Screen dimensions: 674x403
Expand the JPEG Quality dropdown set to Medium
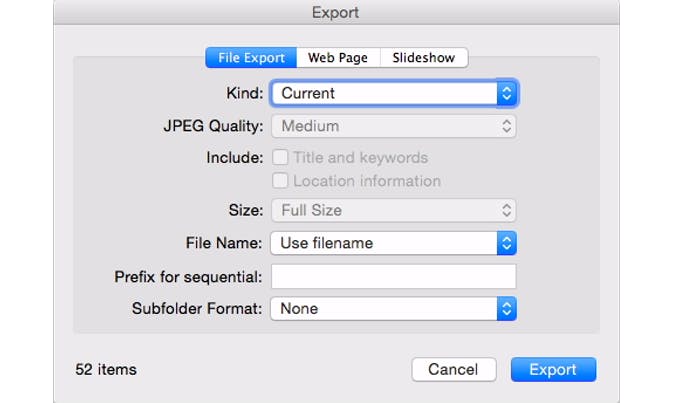click(394, 126)
